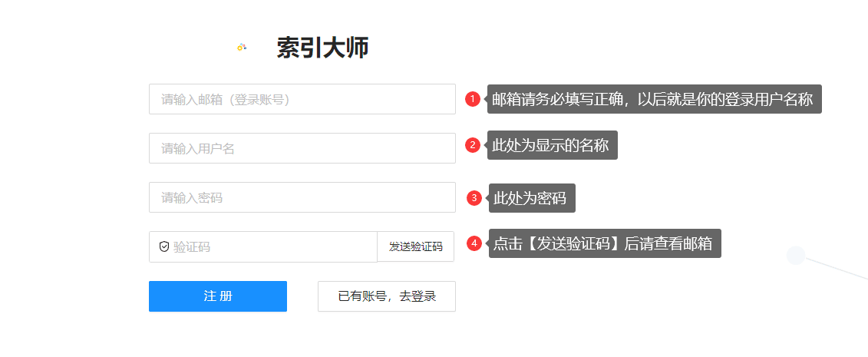Click the shield icon in verification field
This screenshot has height=357, width=868.
point(164,246)
